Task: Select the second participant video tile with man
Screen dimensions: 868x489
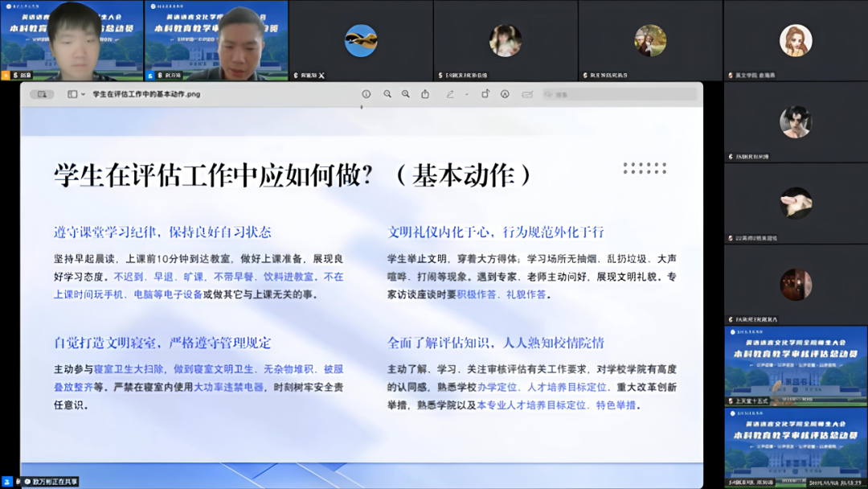Action: coord(216,40)
